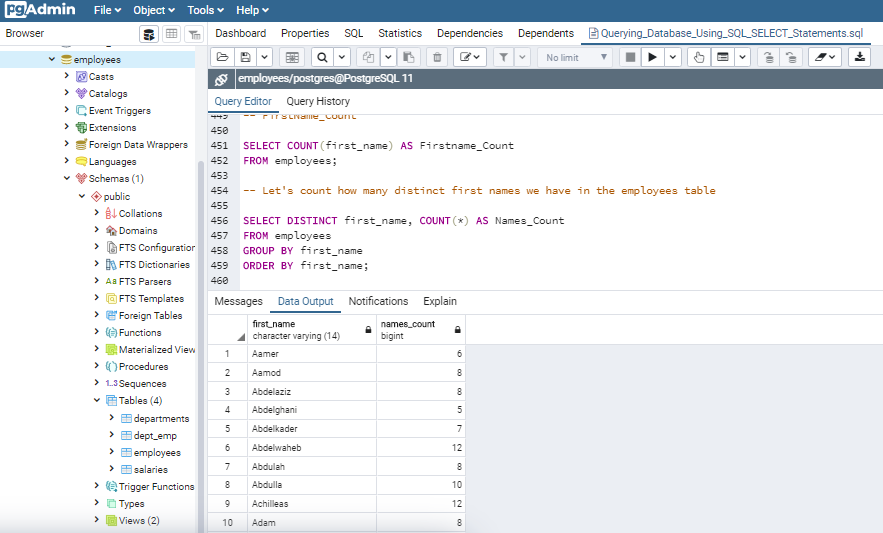
Task: Click the first_name column header
Action: tap(302, 330)
